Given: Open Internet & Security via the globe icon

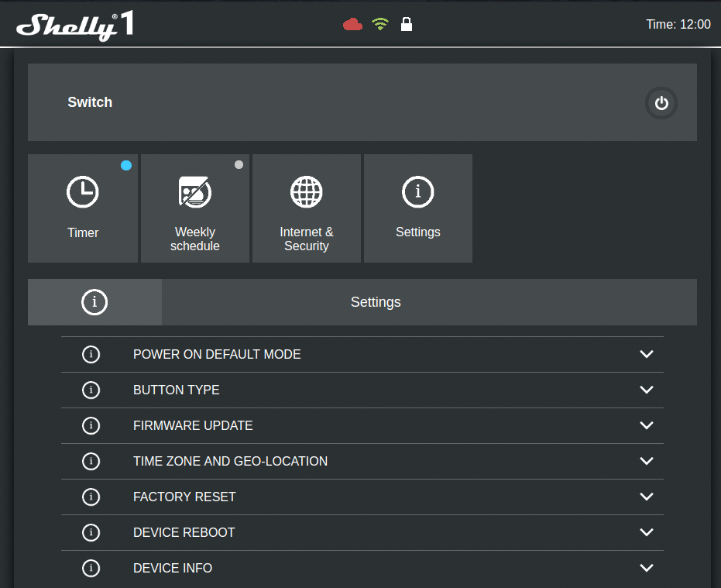Looking at the screenshot, I should pyautogui.click(x=306, y=191).
